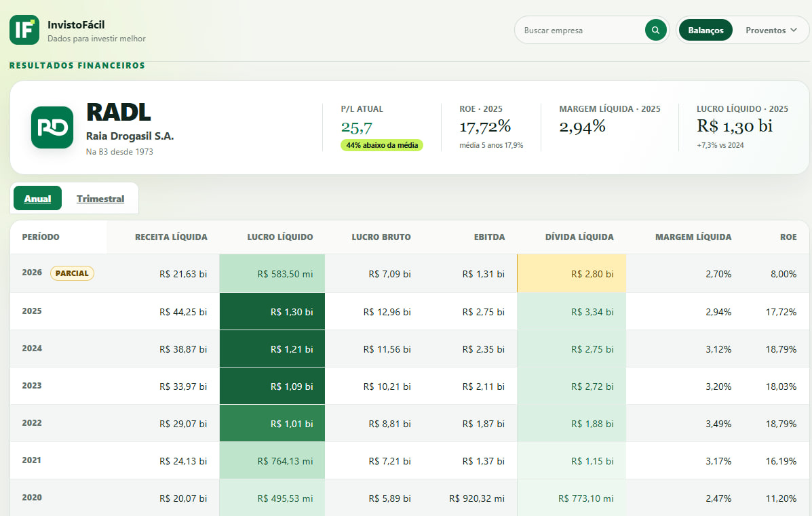The image size is (812, 516).
Task: Click the 2021 period row label
Action: [32, 460]
